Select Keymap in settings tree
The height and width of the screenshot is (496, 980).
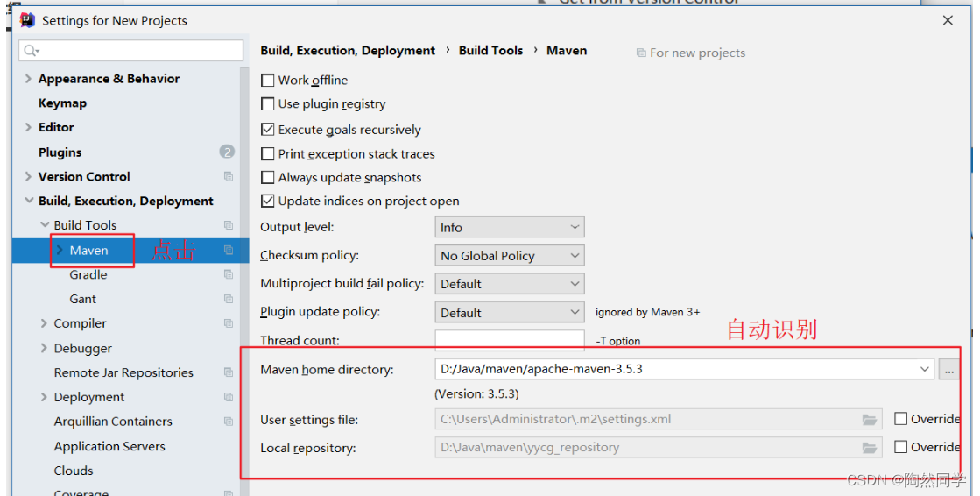pos(62,103)
